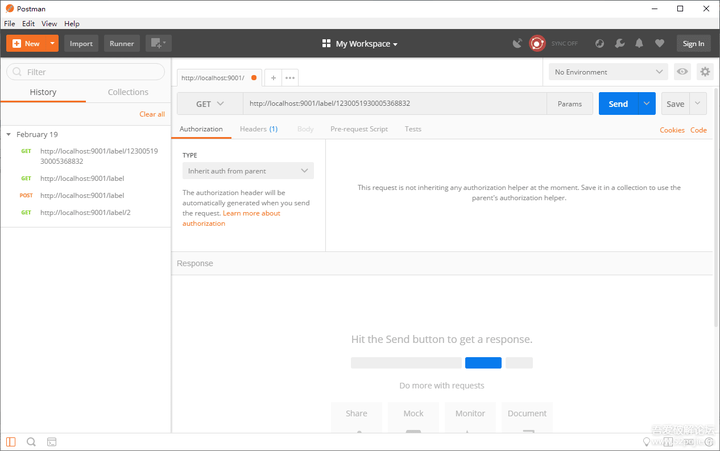Click Clear all history link
720x451 pixels.
152,114
